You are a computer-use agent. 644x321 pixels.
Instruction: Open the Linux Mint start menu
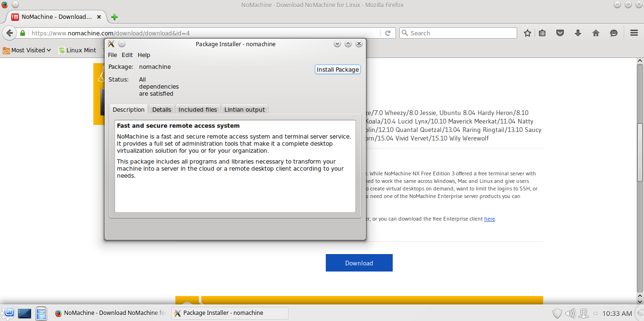tap(8, 313)
